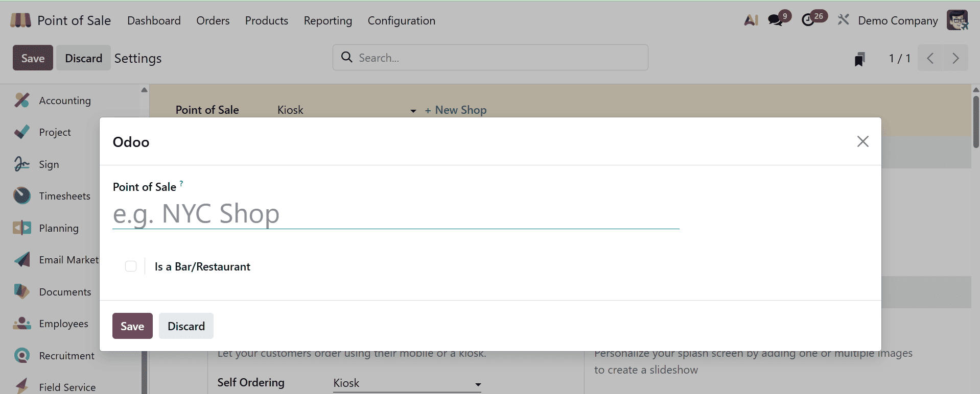
Task: Open the activities clock icon with badge 26
Action: tap(808, 20)
